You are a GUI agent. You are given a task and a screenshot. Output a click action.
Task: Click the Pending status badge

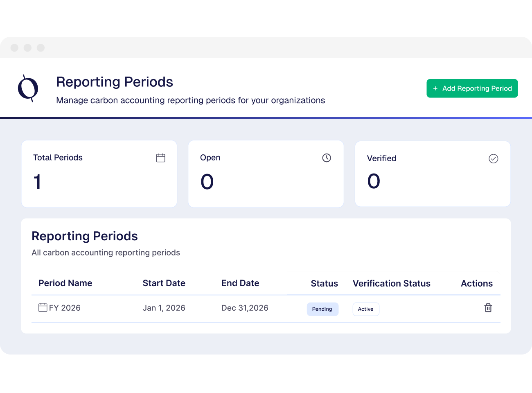tap(322, 309)
